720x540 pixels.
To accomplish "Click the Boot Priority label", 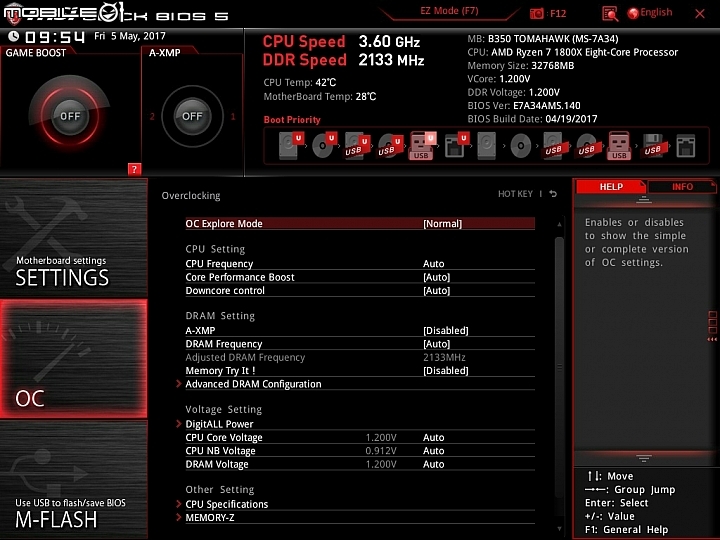I will 292,119.
